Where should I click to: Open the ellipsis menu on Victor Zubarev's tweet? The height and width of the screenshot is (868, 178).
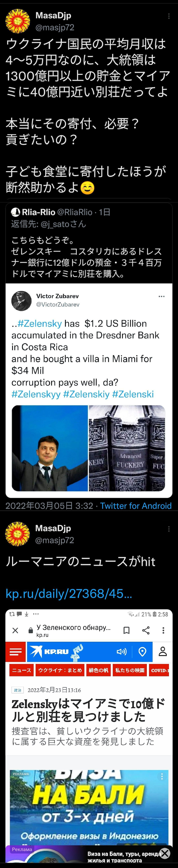(162, 297)
